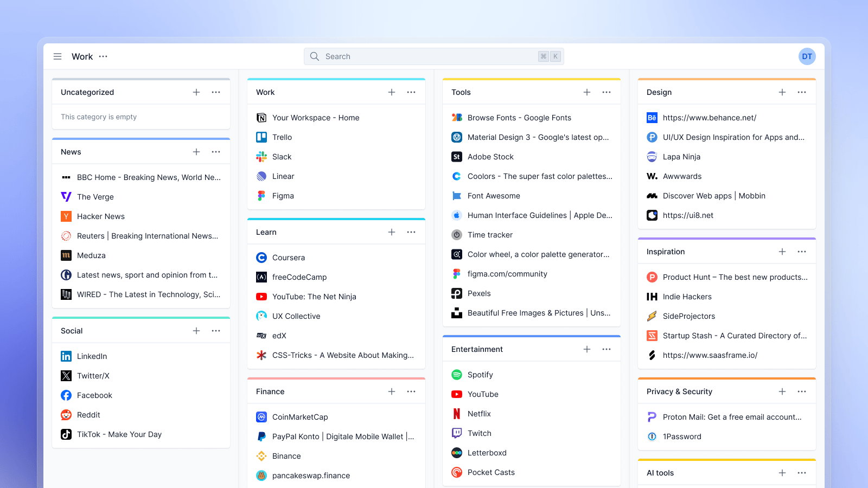Screen dimensions: 868x488
Task: Click the Inspiration category title
Action: [666, 252]
